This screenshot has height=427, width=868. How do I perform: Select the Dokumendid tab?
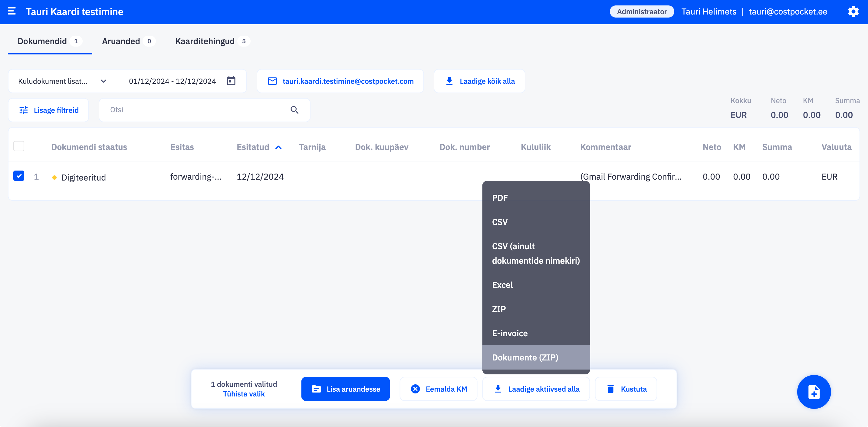tap(50, 41)
